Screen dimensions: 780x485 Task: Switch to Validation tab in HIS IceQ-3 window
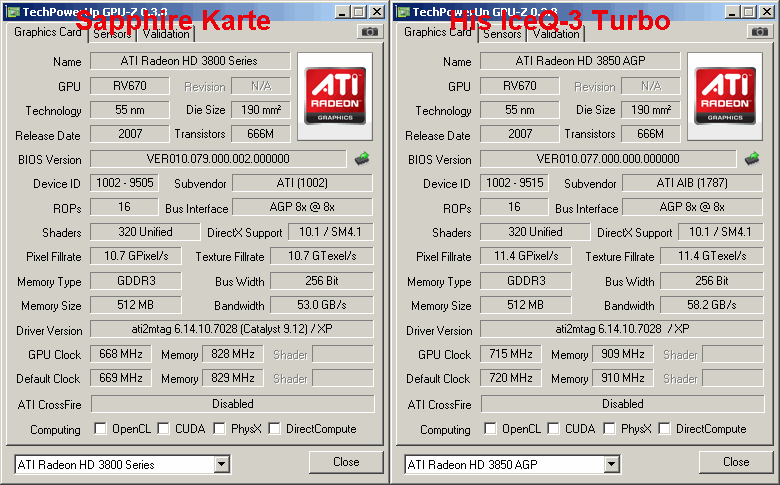tap(556, 34)
